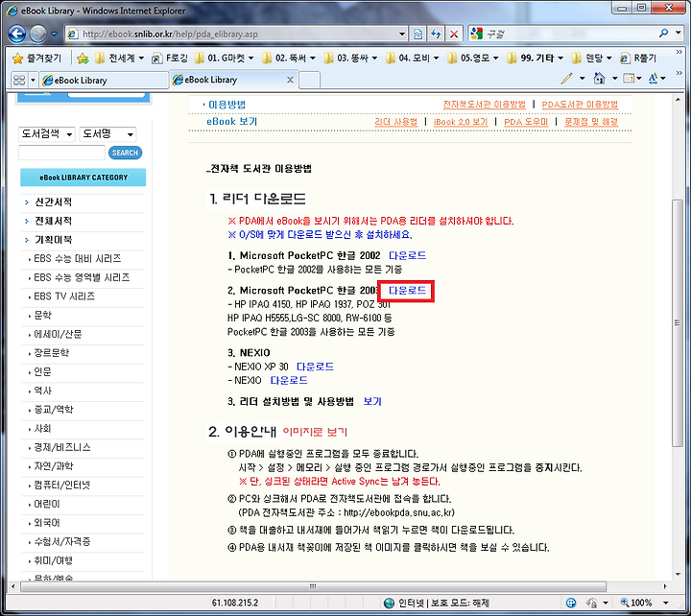Toggle the Compatibility View icon
691x616 pixels.
(417, 34)
